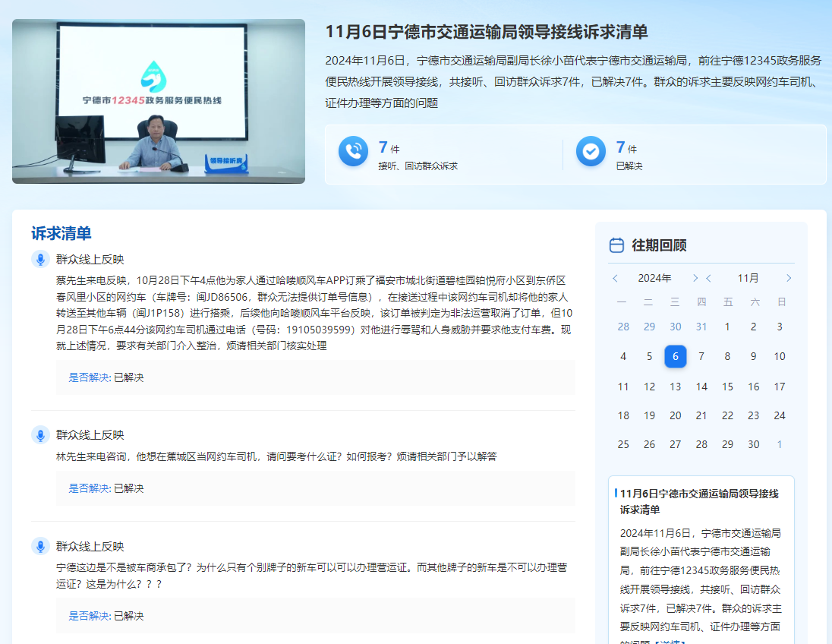Click day 23 in the calendar

tap(754, 415)
